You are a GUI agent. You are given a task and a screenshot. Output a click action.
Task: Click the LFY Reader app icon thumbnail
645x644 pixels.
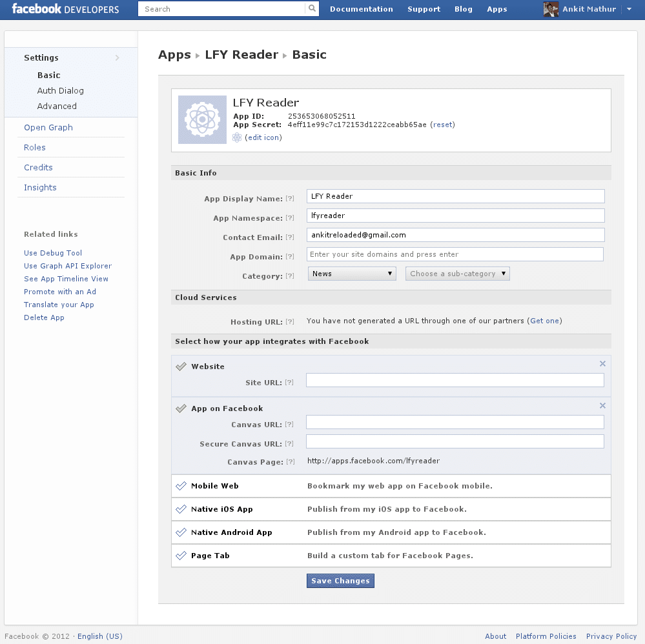tap(203, 120)
